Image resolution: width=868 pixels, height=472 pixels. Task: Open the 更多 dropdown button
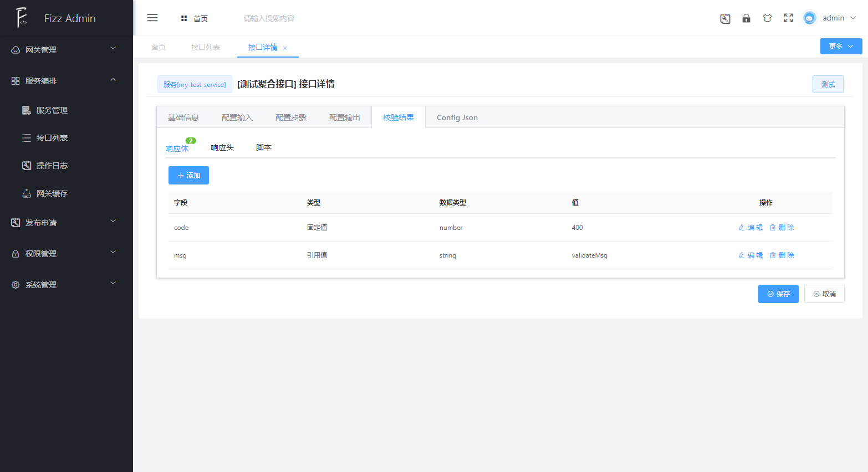click(x=841, y=47)
